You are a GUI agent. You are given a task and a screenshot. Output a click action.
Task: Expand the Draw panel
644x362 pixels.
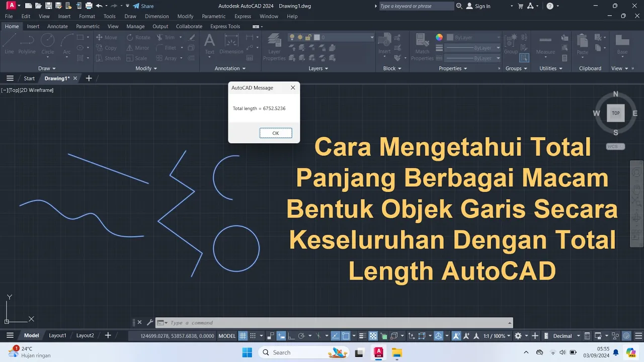point(47,68)
